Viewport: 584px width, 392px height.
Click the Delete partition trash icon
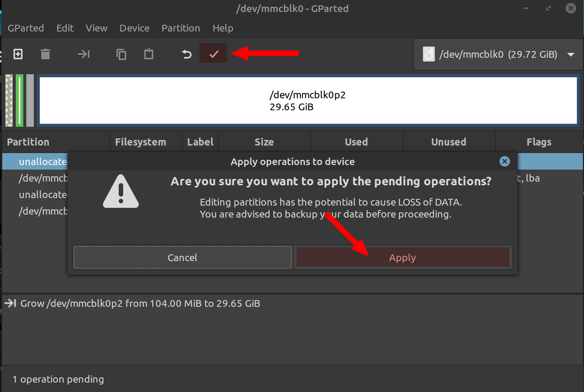click(x=45, y=54)
